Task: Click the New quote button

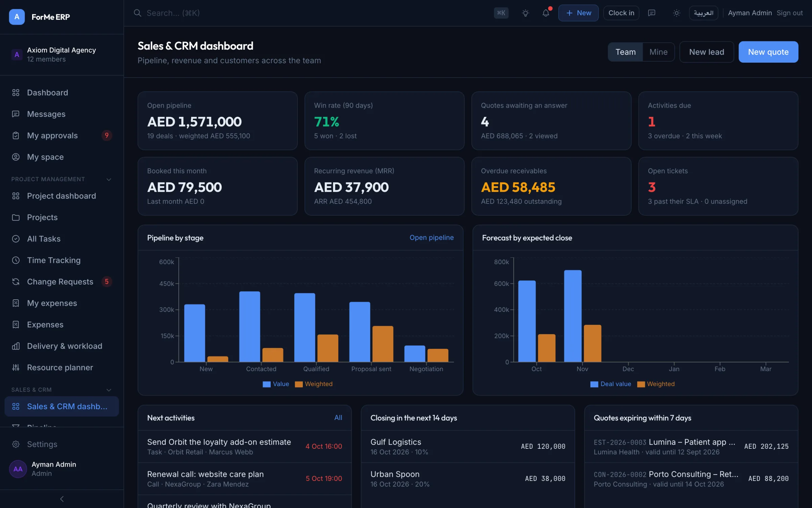Action: [768, 52]
